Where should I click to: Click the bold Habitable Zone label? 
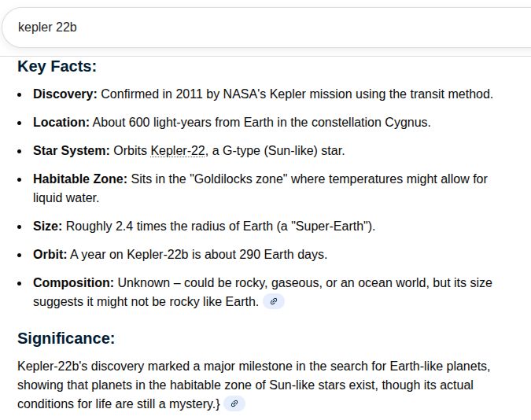[x=79, y=179]
